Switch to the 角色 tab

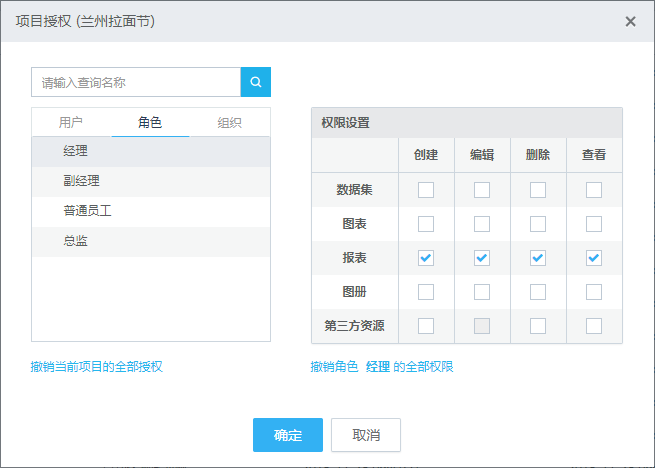pos(150,123)
